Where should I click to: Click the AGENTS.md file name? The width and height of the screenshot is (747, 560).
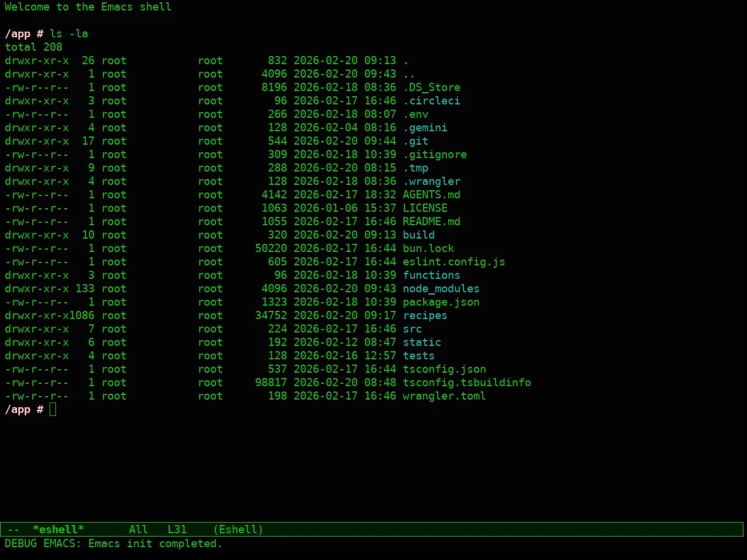pyautogui.click(x=431, y=195)
